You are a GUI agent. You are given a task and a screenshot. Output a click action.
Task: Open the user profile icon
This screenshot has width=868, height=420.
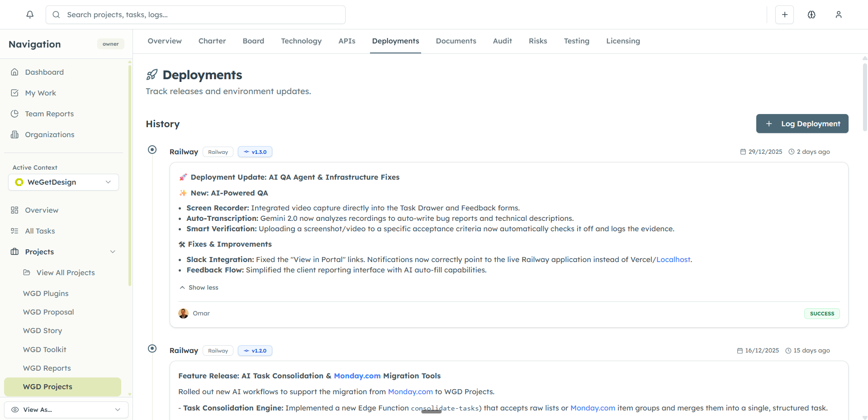coord(838,14)
